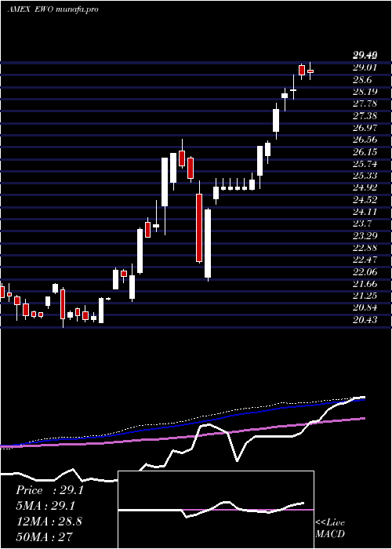Viewport: 392px width, 549px height.
Task: Select the 27.38 price axis label
Action: (x=365, y=115)
